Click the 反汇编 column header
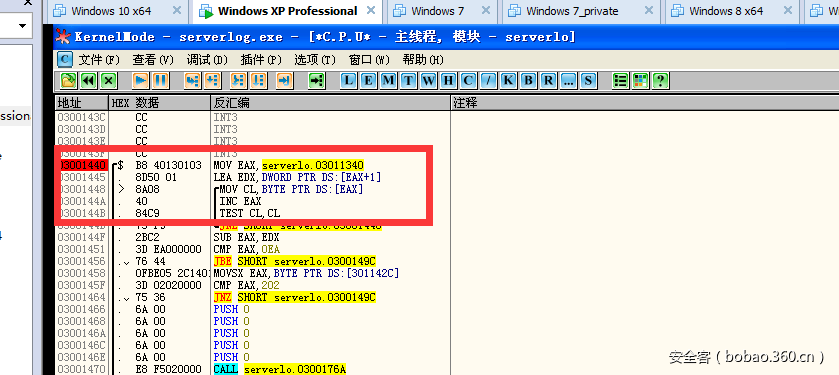The width and height of the screenshot is (839, 375). coord(330,103)
